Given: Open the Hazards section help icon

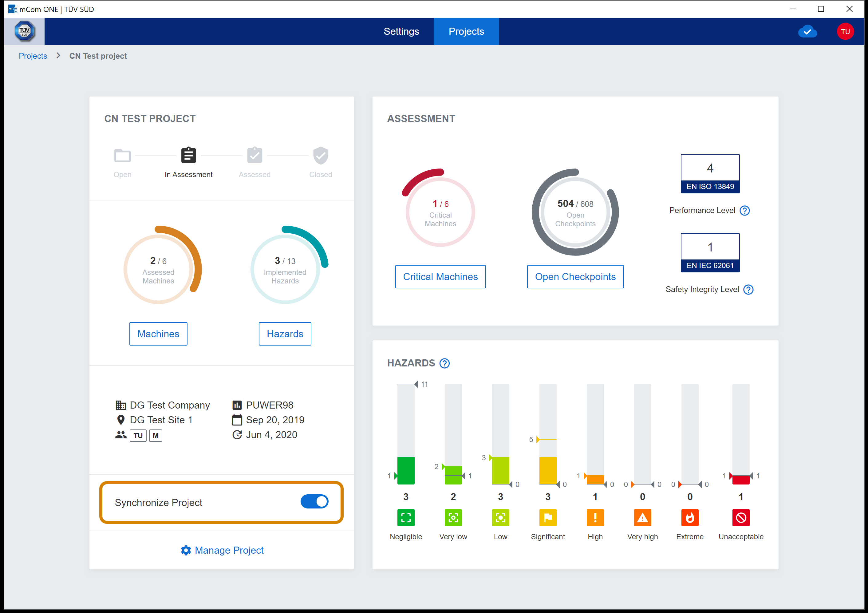Looking at the screenshot, I should [444, 363].
